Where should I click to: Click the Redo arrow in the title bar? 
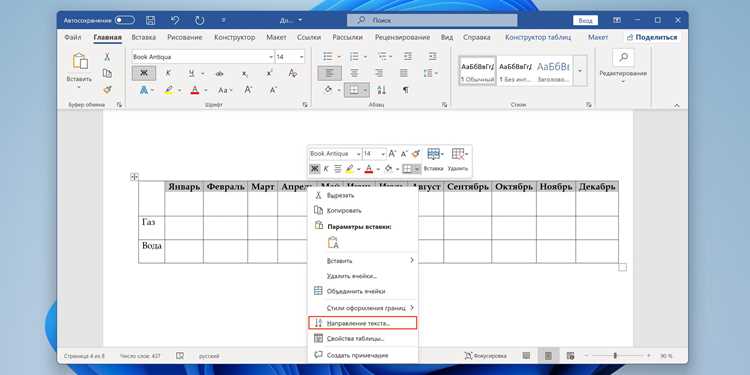[x=200, y=21]
